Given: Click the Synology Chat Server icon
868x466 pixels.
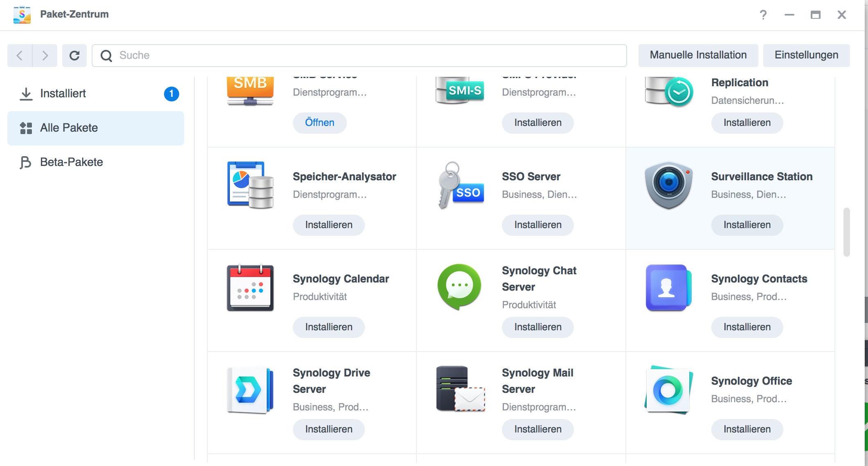Looking at the screenshot, I should (x=459, y=287).
